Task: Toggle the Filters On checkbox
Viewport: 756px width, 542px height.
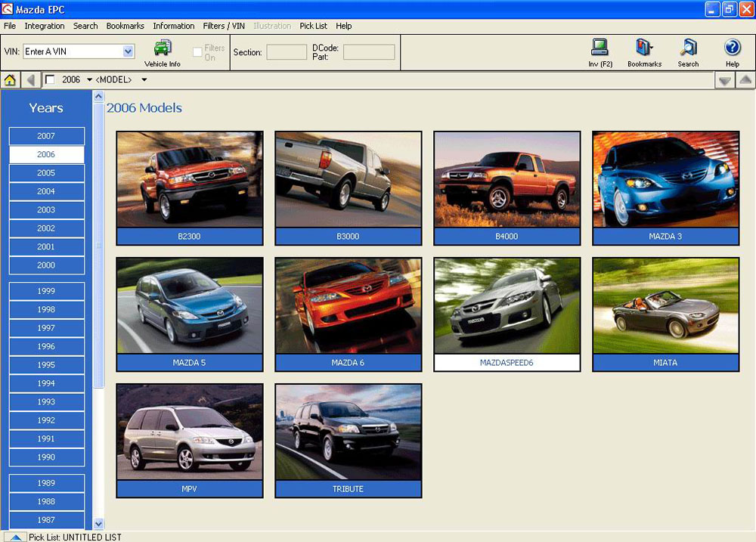Action: [197, 52]
